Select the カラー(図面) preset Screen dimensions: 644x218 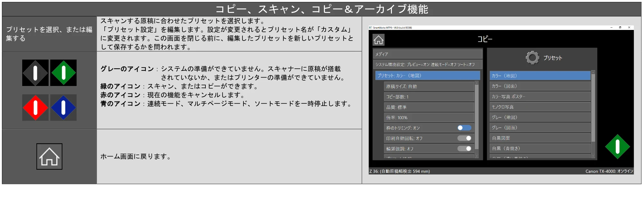pyautogui.click(x=540, y=86)
